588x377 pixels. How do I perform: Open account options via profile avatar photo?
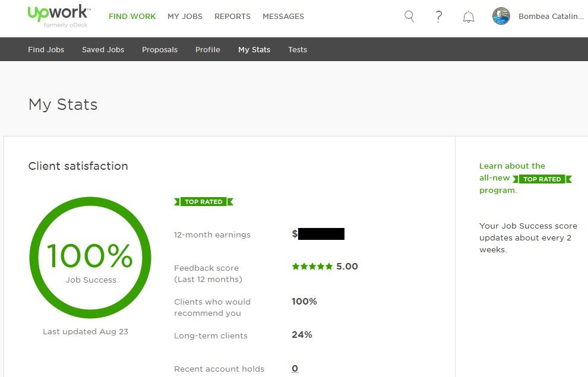pos(501,16)
